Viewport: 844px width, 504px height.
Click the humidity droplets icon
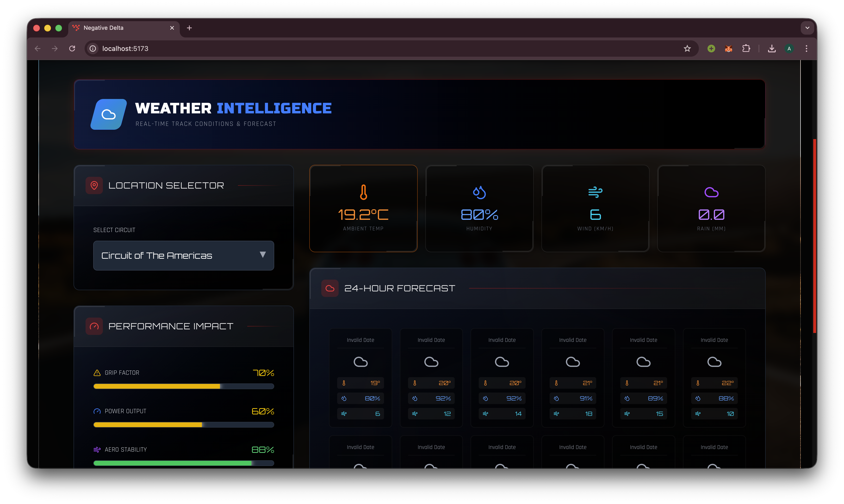pos(479,192)
